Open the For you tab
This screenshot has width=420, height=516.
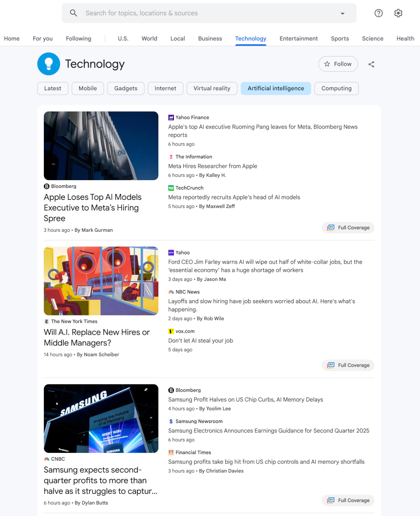tap(43, 39)
